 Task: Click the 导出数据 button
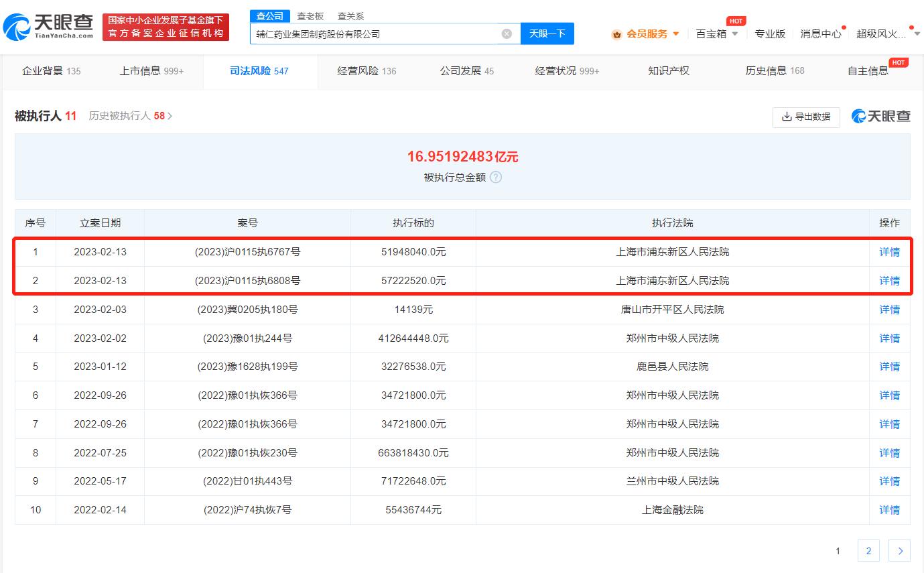[x=806, y=117]
